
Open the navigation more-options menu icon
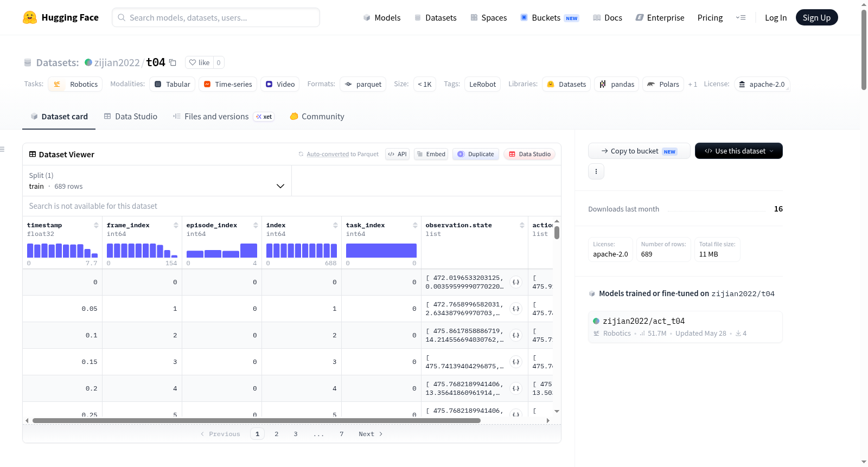pyautogui.click(x=741, y=18)
